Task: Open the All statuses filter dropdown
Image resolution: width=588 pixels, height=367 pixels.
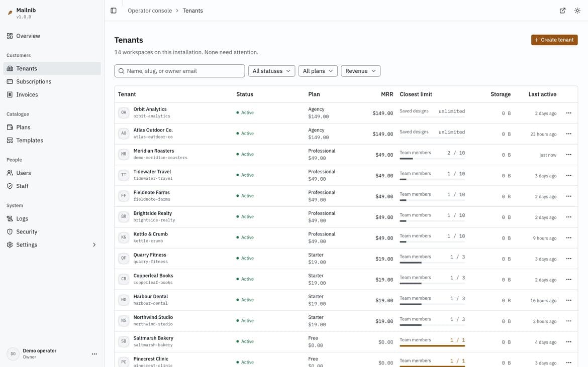Action: point(271,71)
